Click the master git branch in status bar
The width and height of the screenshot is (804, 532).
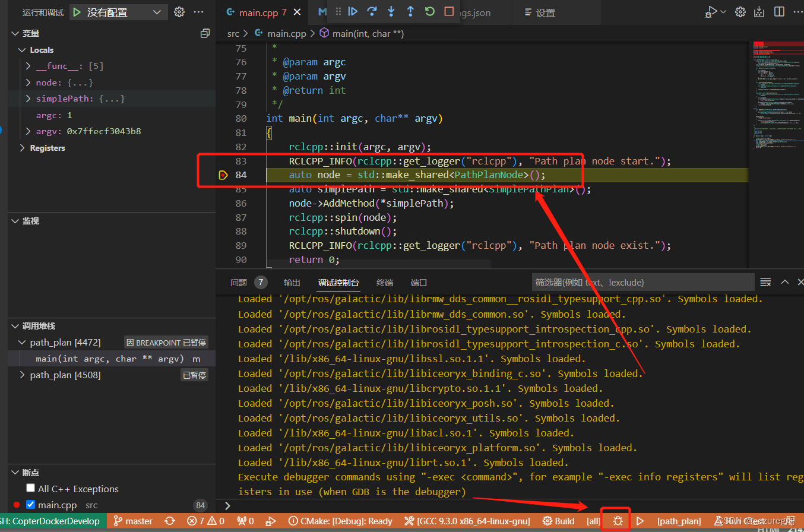(x=133, y=521)
